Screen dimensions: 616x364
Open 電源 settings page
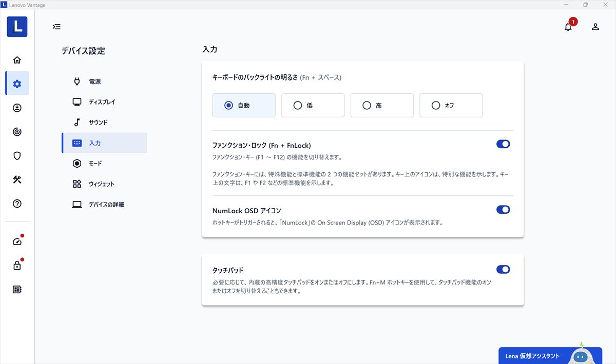pyautogui.click(x=104, y=82)
